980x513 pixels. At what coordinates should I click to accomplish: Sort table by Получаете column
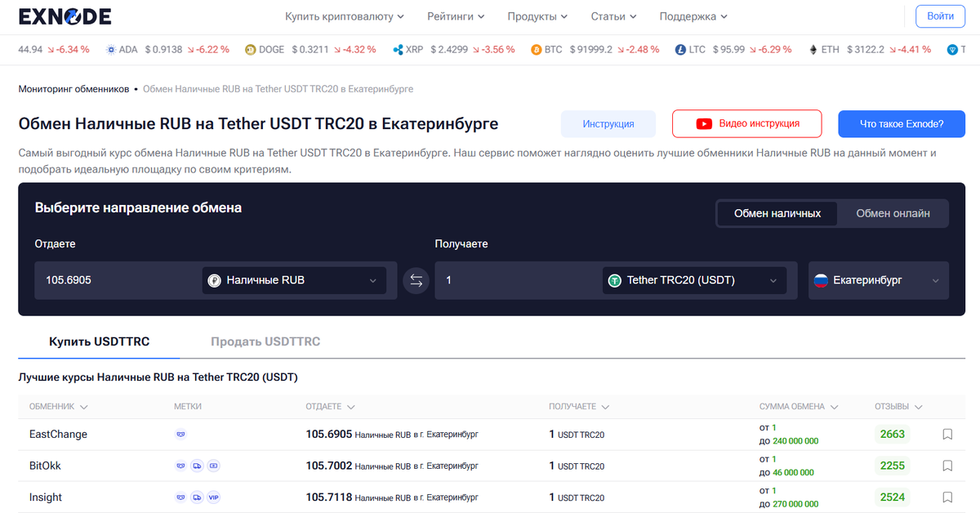579,406
